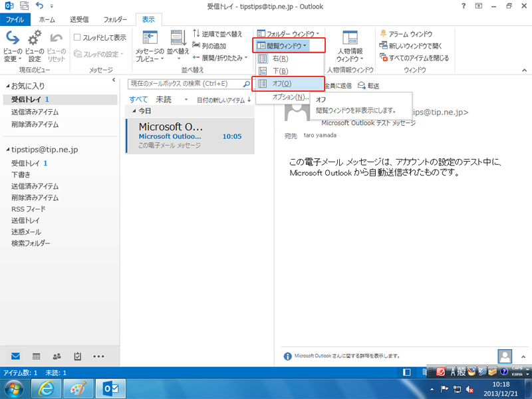Open the Windows Start menu
Screen dimensions: 532x399
point(13,389)
